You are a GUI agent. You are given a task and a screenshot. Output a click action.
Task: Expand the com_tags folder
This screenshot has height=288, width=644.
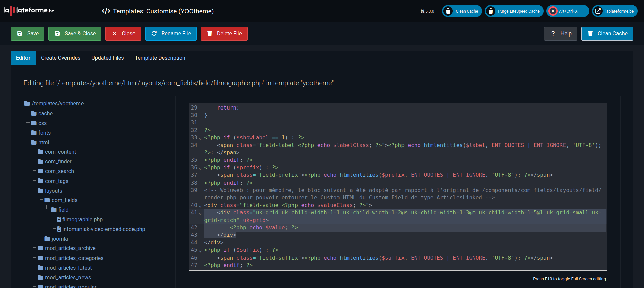(x=53, y=181)
